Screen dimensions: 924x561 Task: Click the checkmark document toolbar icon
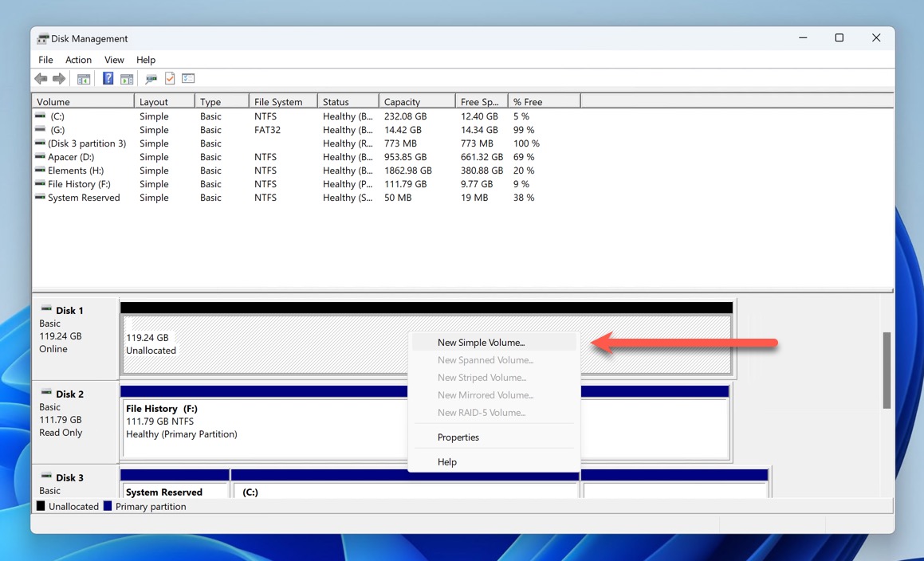click(170, 79)
